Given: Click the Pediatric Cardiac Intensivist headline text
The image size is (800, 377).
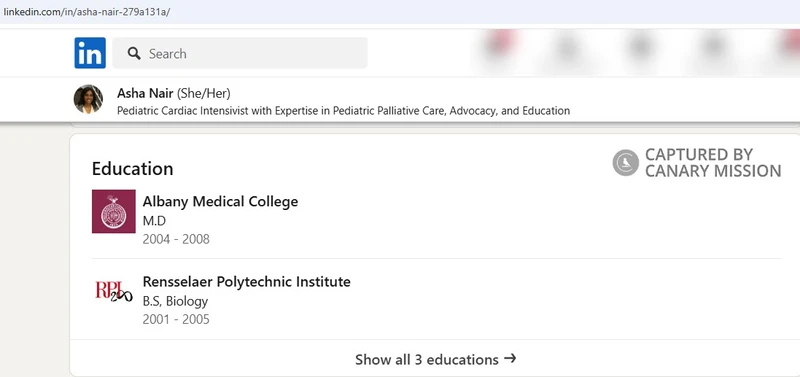Looking at the screenshot, I should 343,111.
